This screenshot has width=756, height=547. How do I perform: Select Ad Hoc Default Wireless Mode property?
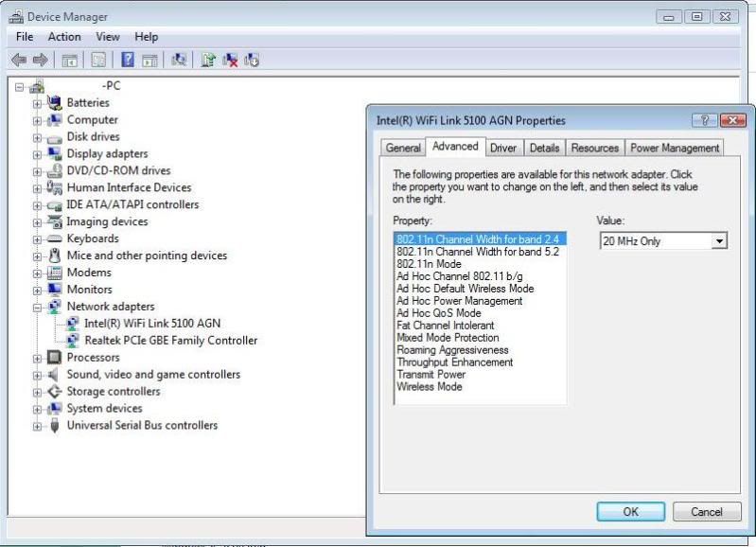465,289
